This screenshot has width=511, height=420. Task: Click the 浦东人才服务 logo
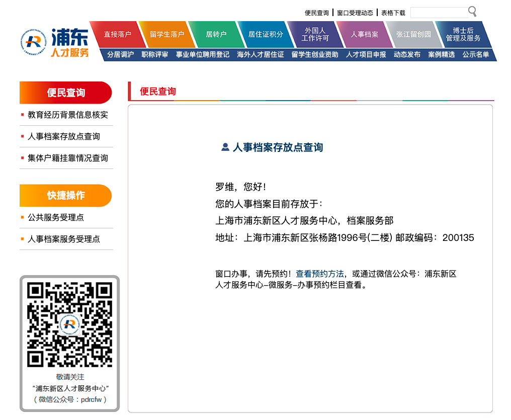click(55, 42)
